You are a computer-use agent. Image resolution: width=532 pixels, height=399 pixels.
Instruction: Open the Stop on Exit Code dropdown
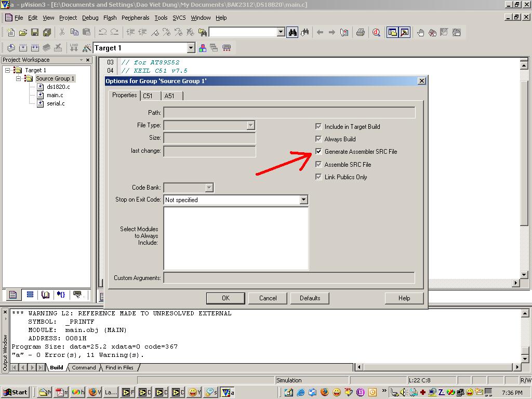pyautogui.click(x=303, y=200)
